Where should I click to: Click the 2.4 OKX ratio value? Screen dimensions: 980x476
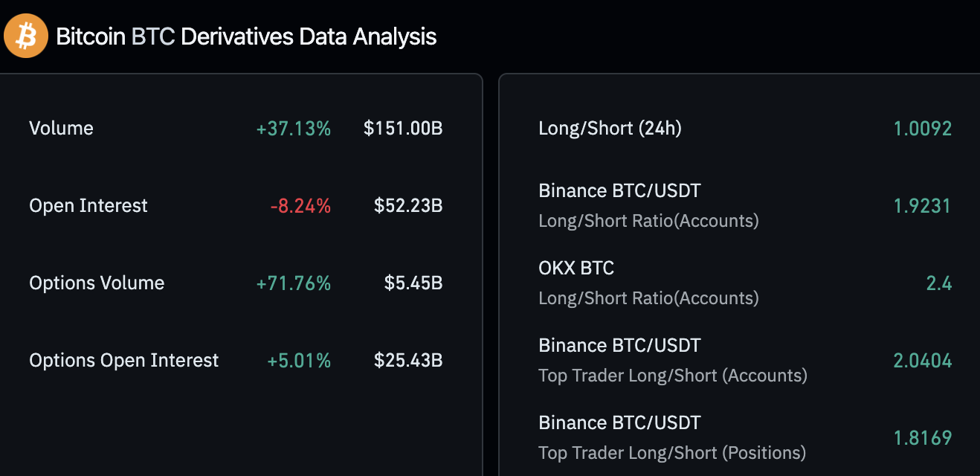[938, 283]
